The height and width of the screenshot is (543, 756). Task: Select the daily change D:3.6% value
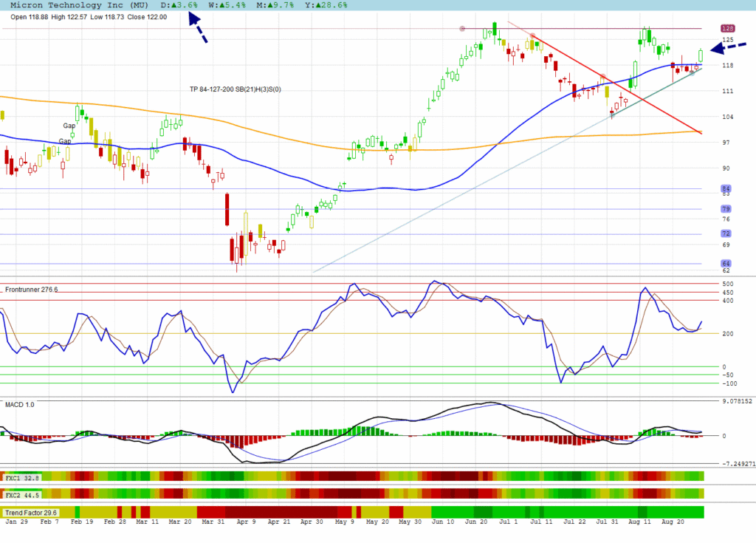click(x=179, y=5)
